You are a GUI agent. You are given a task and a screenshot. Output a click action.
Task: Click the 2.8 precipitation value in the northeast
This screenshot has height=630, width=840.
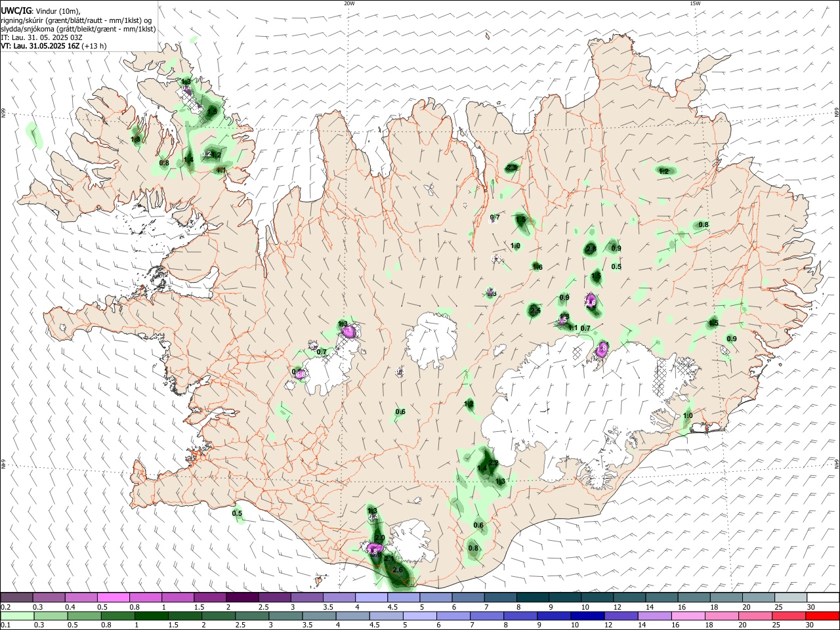591,249
